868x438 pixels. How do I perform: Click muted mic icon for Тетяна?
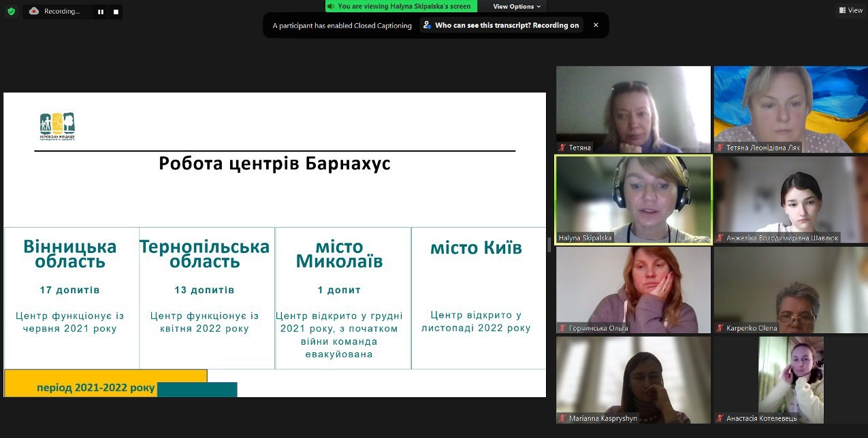click(562, 148)
